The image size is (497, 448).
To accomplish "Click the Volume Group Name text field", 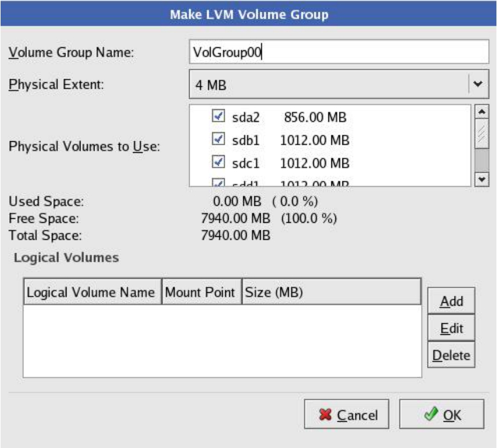I will (x=338, y=52).
